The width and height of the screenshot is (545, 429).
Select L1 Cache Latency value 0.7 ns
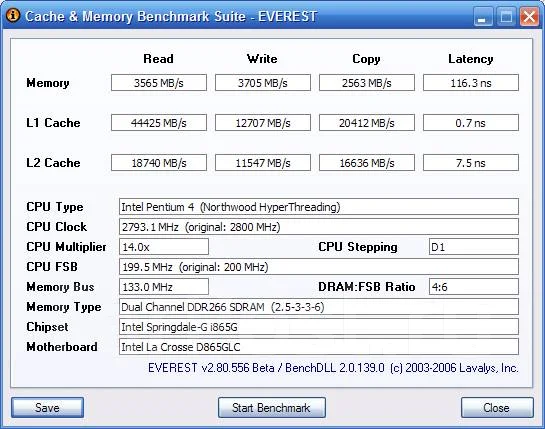coord(471,123)
